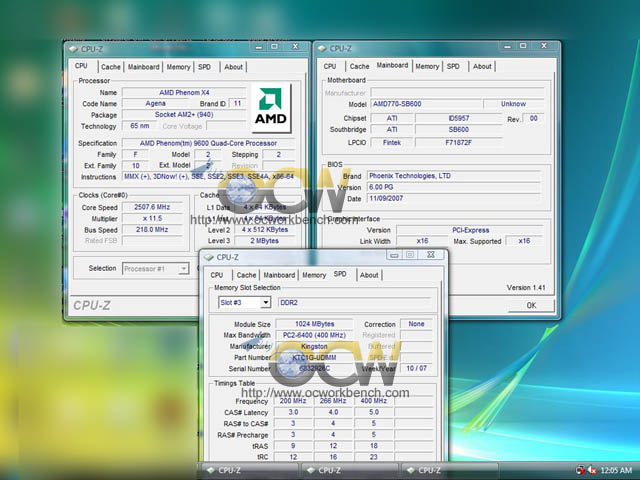Click the 'x 11.5' multiplier value
The height and width of the screenshot is (480, 640).
click(x=152, y=218)
